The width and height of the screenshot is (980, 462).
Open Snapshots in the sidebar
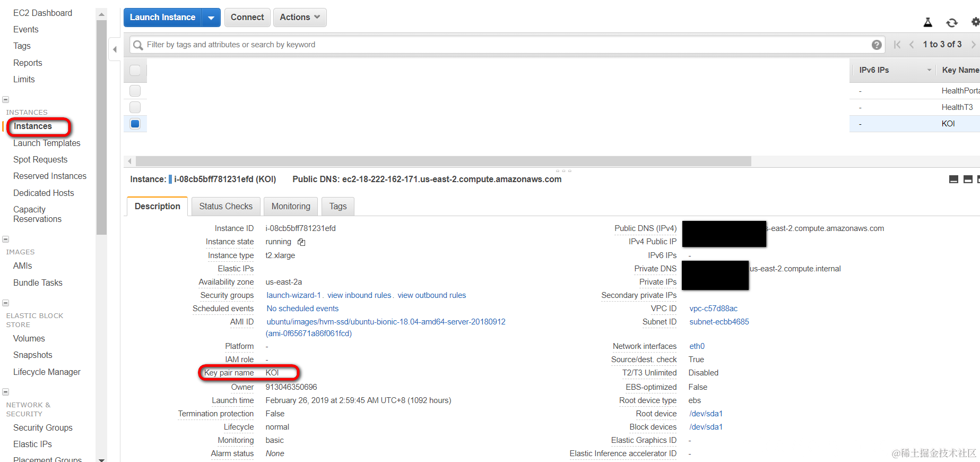(33, 355)
